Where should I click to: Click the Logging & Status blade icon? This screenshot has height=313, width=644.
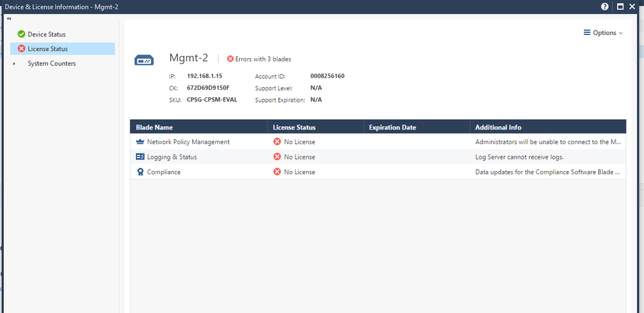[141, 157]
